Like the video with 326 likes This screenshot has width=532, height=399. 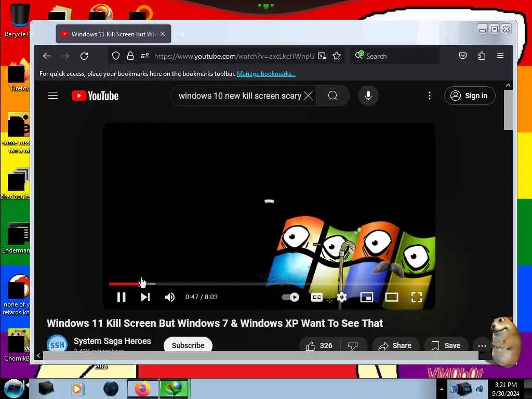319,345
